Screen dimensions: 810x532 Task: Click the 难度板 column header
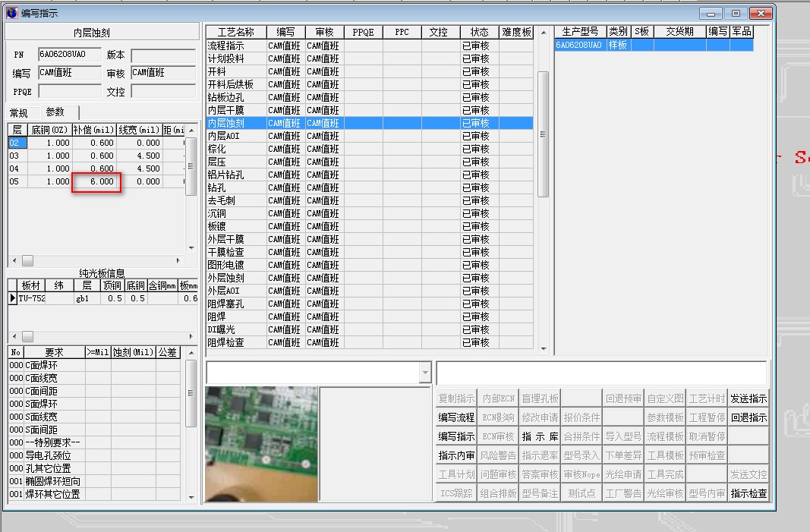tap(516, 32)
